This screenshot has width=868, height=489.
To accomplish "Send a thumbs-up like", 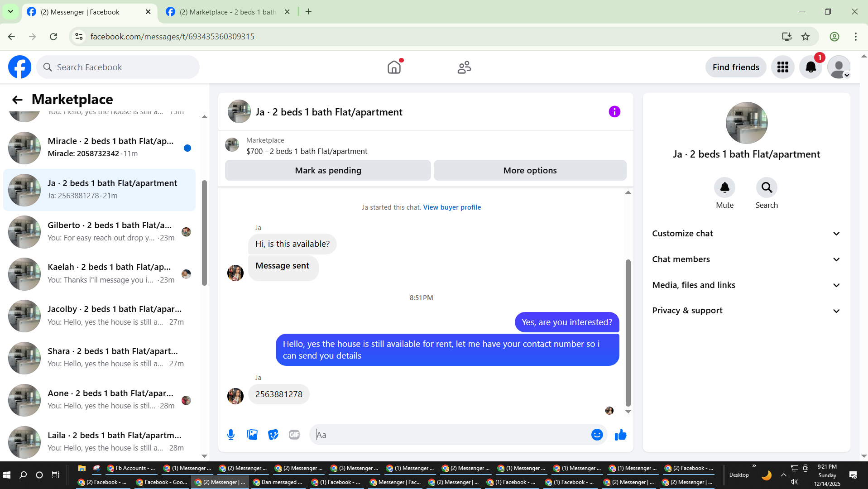I will tap(621, 435).
